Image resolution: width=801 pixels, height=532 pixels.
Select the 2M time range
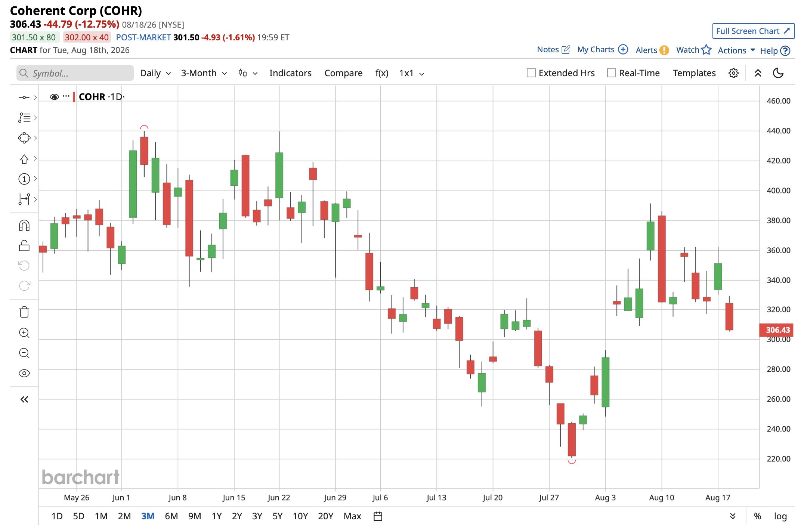click(124, 516)
